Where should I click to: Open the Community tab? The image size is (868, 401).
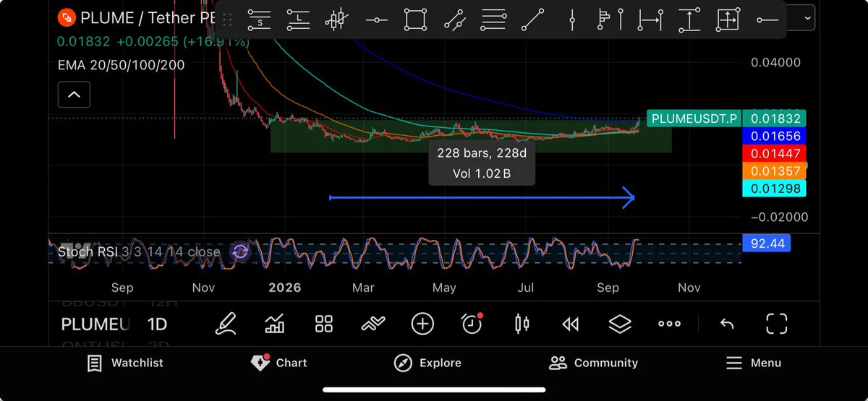click(x=593, y=363)
